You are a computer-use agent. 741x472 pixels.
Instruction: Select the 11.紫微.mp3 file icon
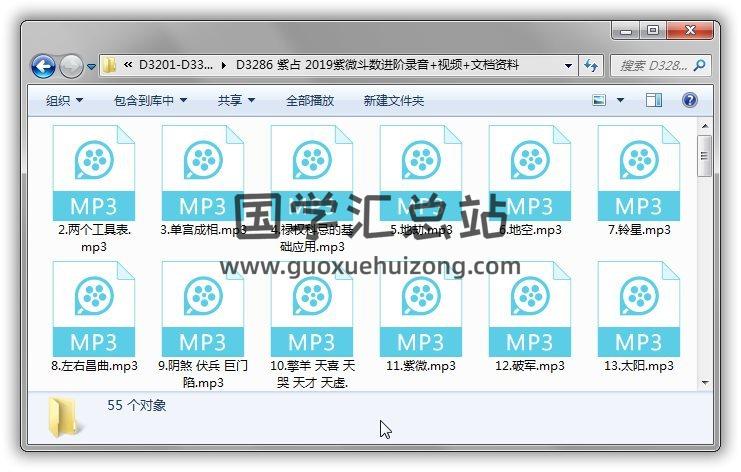[421, 309]
